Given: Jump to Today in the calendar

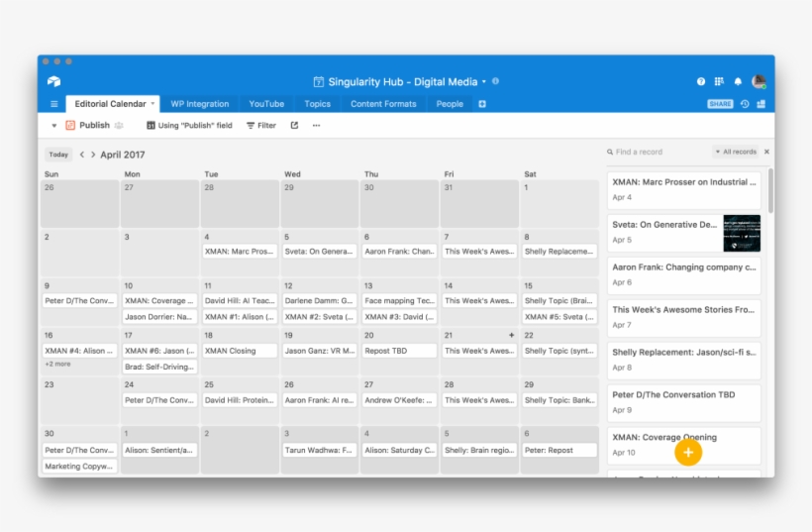Looking at the screenshot, I should [58, 155].
